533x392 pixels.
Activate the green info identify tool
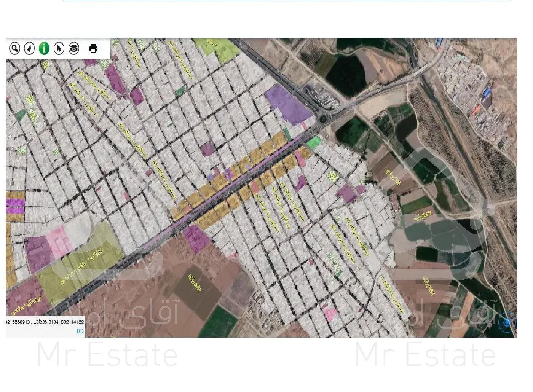point(44,48)
